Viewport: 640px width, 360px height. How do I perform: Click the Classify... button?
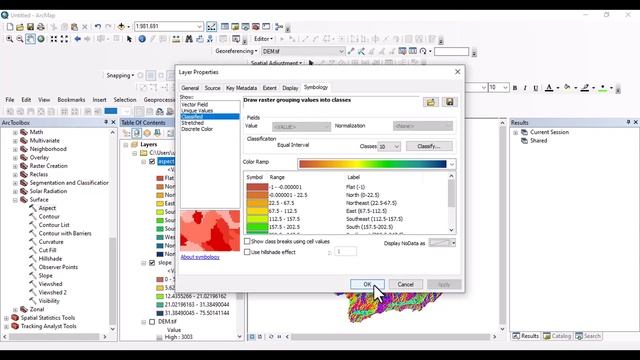tap(429, 146)
